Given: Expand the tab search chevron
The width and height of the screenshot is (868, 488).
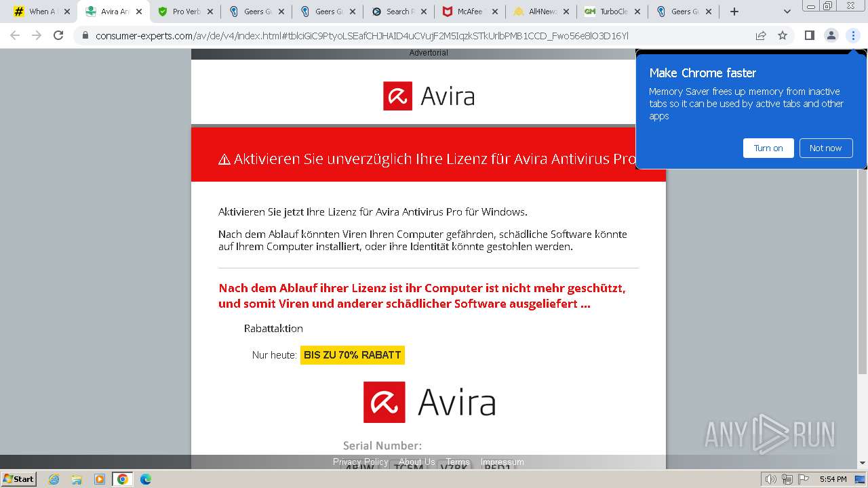Looking at the screenshot, I should [x=787, y=12].
